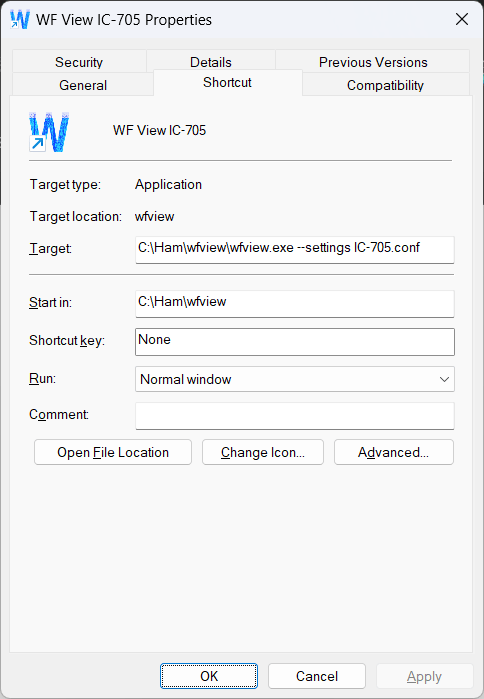This screenshot has width=484, height=699.
Task: Select the Shortcut tab
Action: tap(227, 82)
